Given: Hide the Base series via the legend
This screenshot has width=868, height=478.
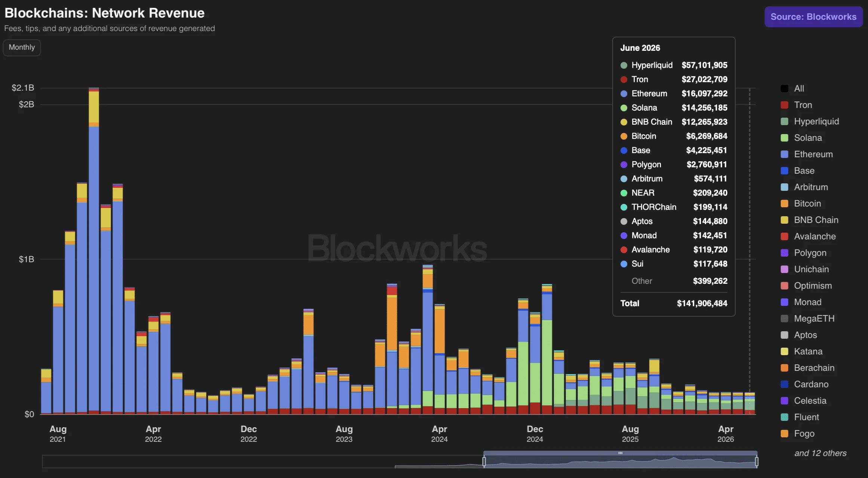Looking at the screenshot, I should (x=798, y=171).
